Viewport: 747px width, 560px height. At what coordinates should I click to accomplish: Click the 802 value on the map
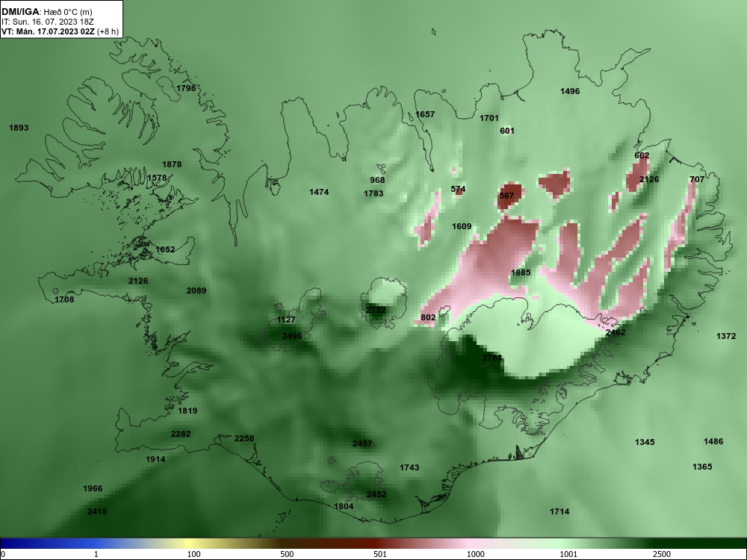click(428, 317)
